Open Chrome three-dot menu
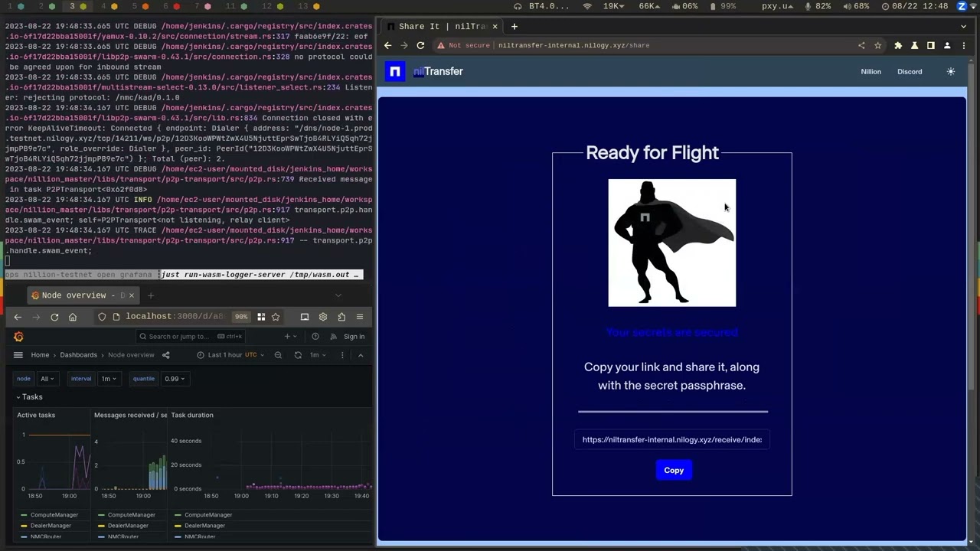980x551 pixels. (x=964, y=45)
